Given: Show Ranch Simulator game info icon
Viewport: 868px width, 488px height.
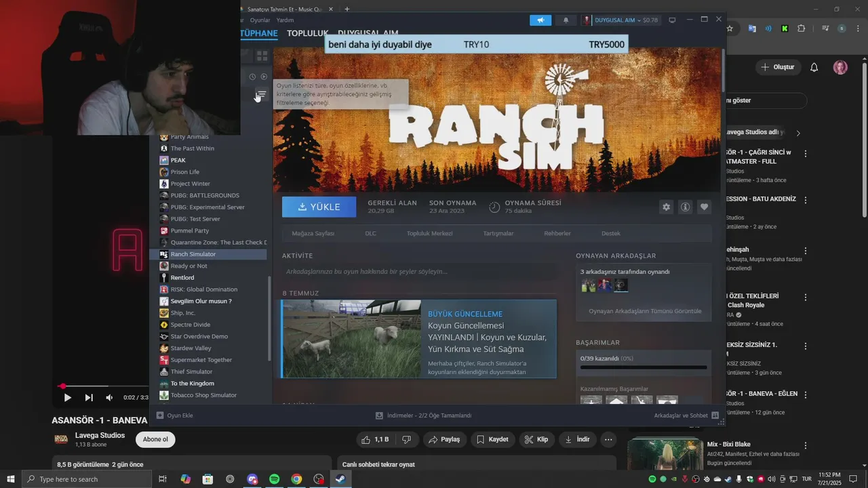Looking at the screenshot, I should click(x=685, y=207).
